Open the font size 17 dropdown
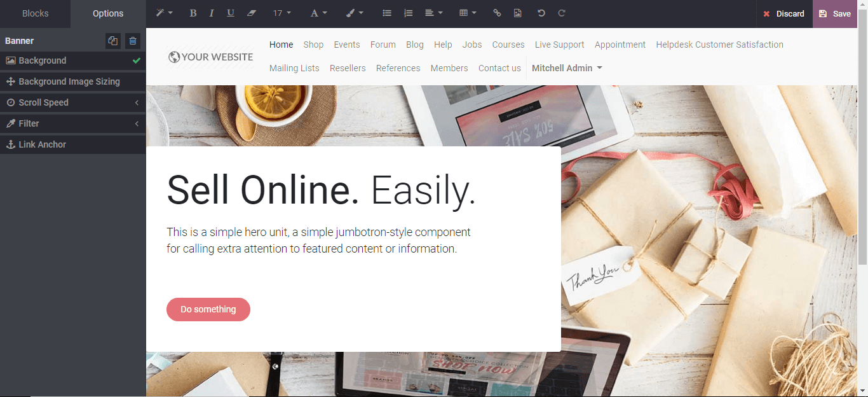This screenshot has height=397, width=868. pyautogui.click(x=282, y=13)
